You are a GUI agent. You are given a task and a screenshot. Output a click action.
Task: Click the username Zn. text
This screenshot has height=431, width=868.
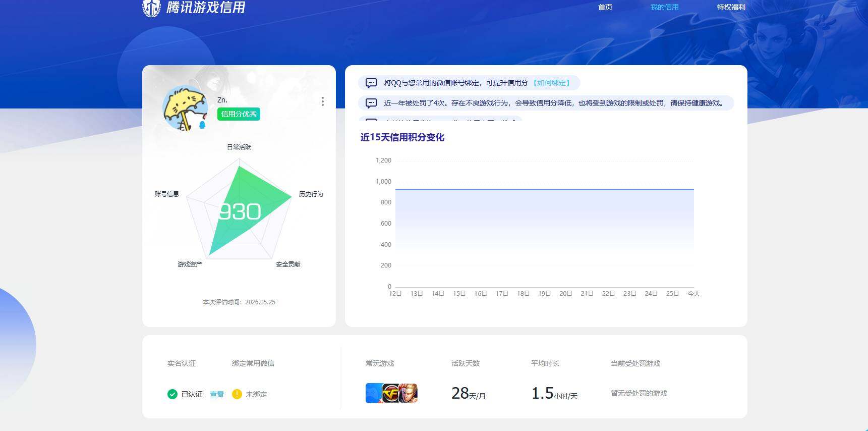click(x=222, y=100)
